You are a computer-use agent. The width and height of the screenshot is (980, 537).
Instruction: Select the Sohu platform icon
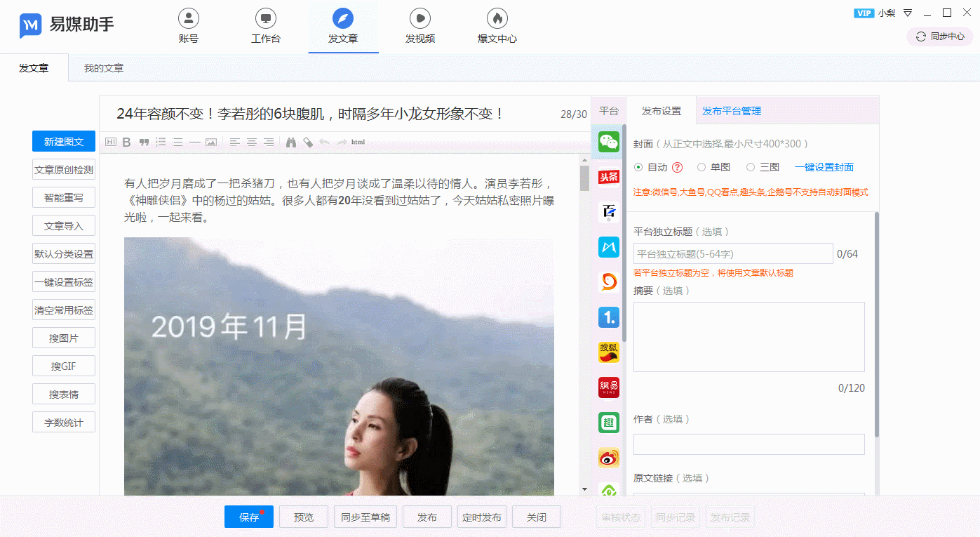[609, 352]
